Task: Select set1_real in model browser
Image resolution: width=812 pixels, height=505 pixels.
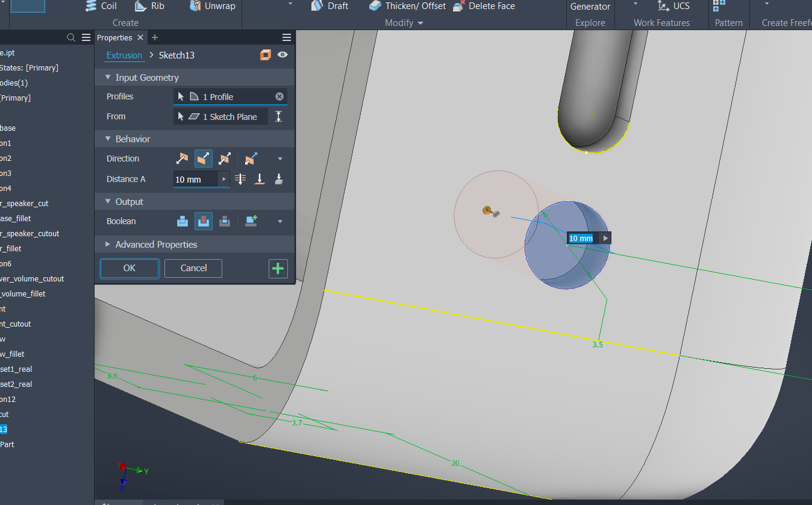Action: coord(16,369)
